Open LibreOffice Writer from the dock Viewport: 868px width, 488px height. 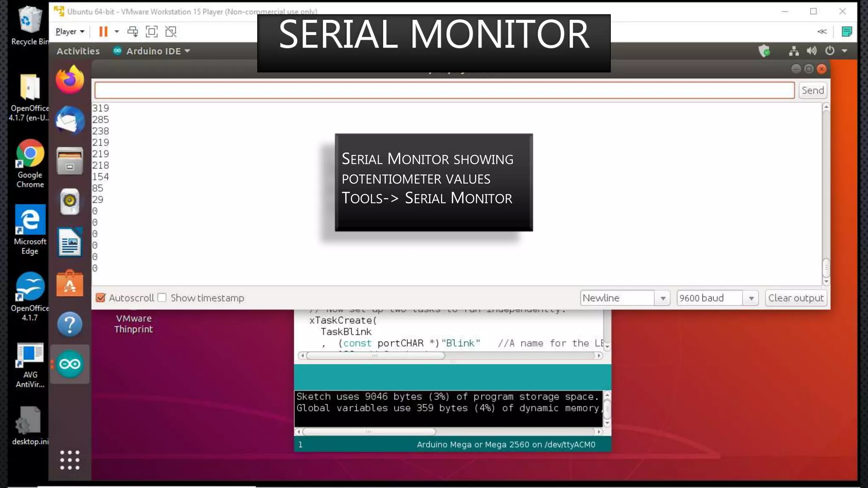(70, 242)
